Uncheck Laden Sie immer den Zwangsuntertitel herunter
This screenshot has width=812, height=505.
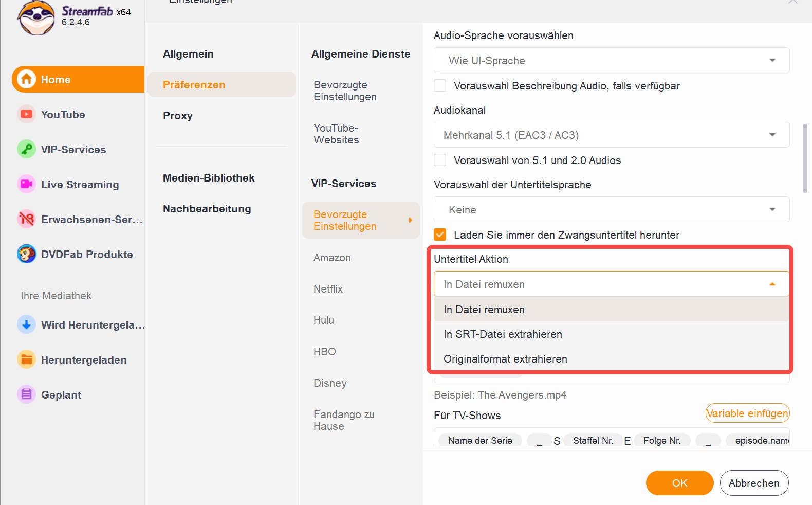pyautogui.click(x=440, y=235)
